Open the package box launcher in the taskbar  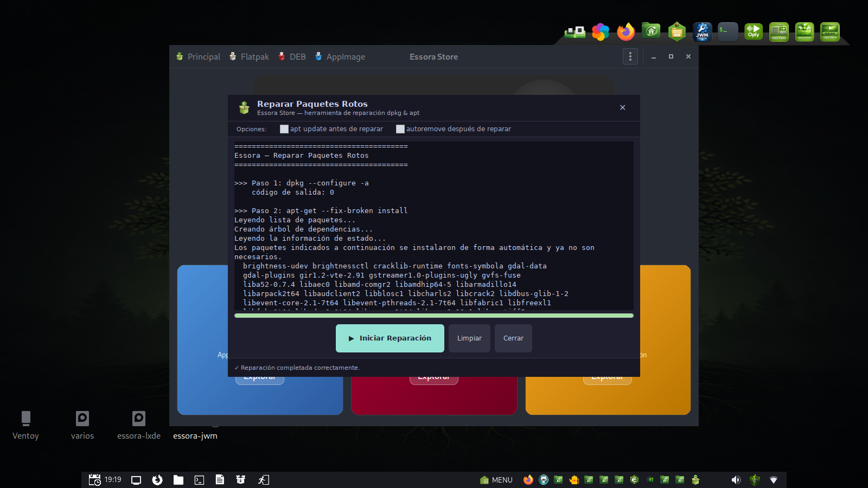pos(241,480)
